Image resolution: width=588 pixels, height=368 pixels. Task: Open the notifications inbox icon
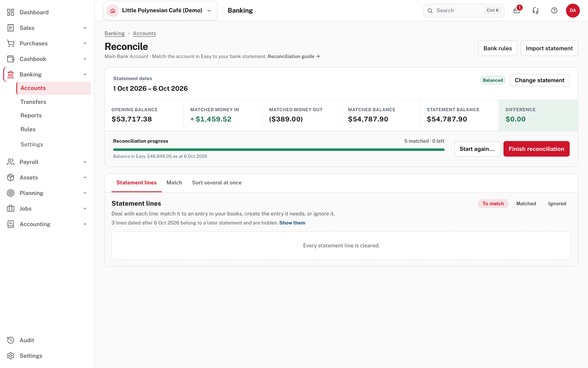(517, 10)
